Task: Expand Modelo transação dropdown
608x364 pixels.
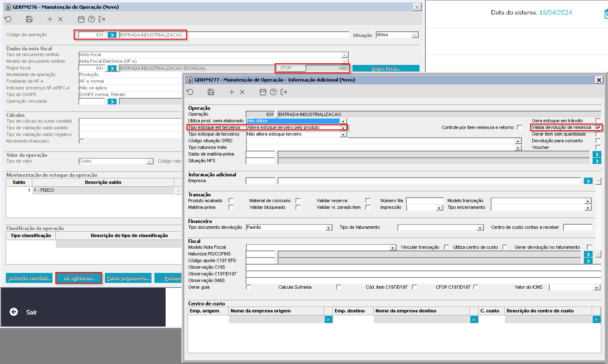Action: pyautogui.click(x=588, y=201)
